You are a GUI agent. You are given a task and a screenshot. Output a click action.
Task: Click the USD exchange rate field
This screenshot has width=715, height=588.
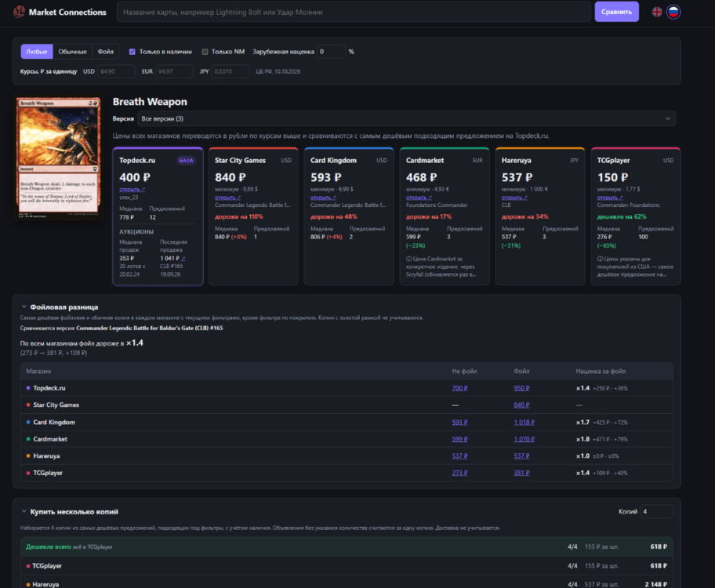coord(116,71)
